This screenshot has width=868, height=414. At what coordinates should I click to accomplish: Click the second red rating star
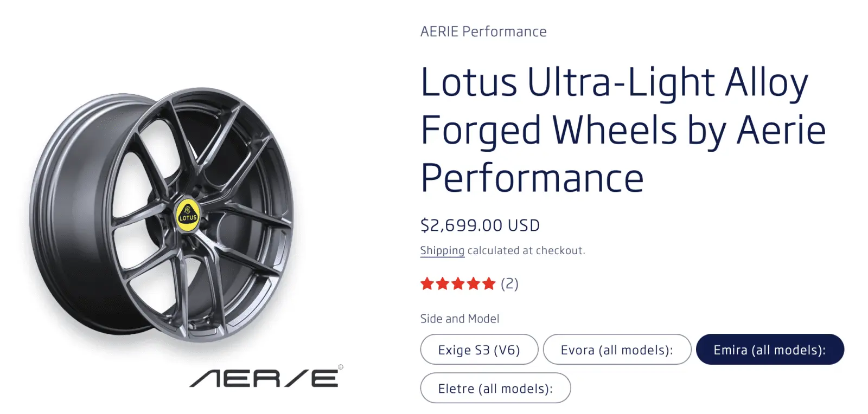pos(443,283)
